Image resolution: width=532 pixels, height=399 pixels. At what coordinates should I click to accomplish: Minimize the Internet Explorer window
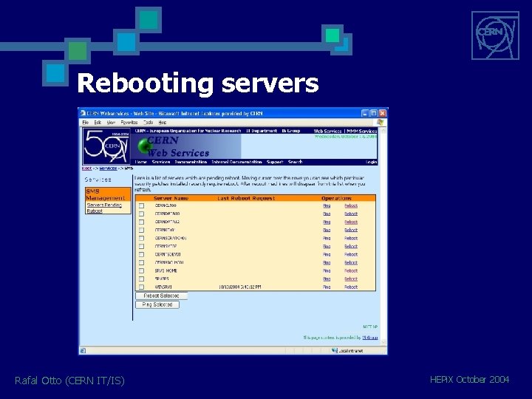(x=365, y=113)
